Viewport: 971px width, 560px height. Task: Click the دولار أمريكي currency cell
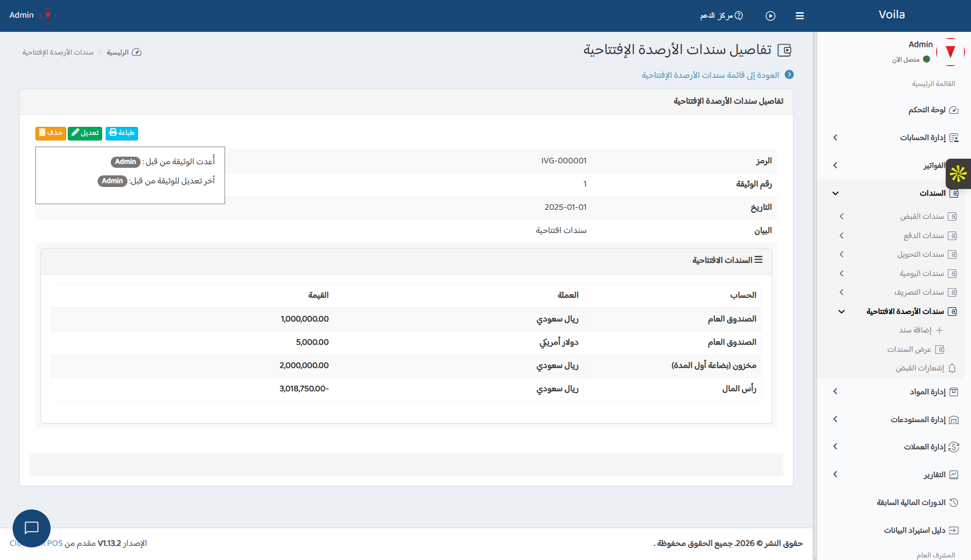[x=559, y=342]
